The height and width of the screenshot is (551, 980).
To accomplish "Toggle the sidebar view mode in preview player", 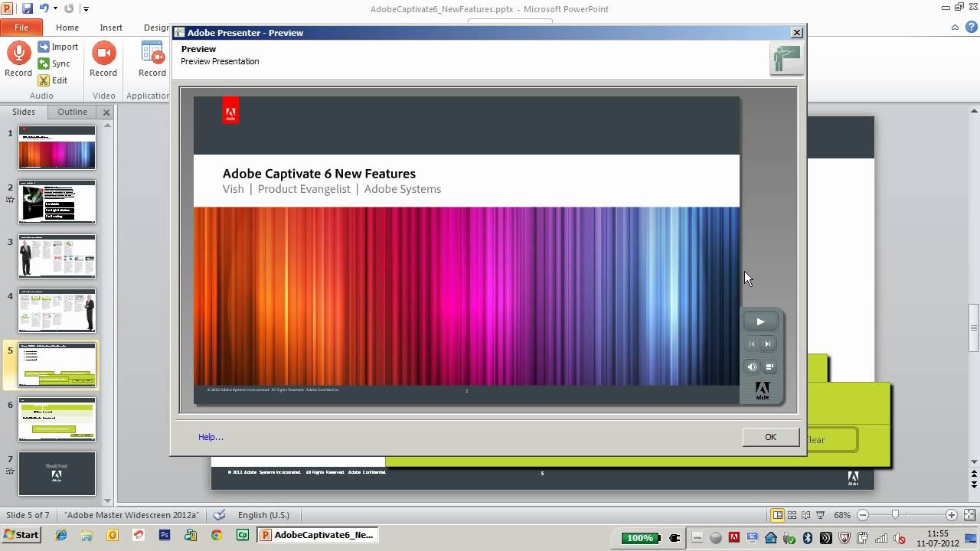I will tap(769, 367).
